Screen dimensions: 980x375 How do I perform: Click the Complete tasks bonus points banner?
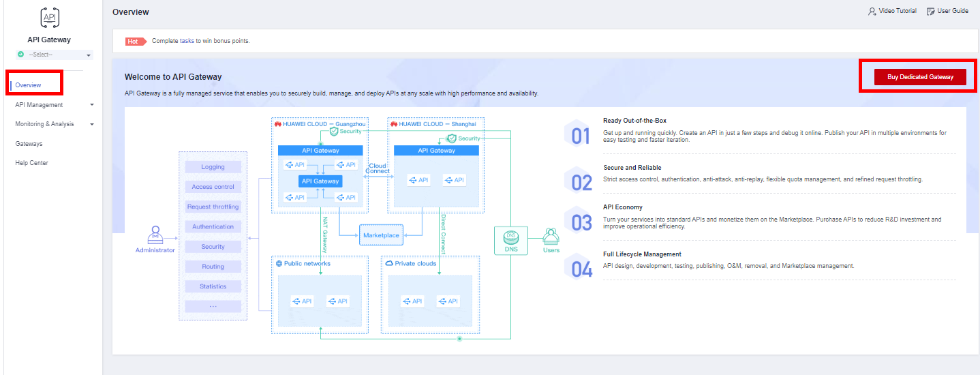pyautogui.click(x=200, y=41)
